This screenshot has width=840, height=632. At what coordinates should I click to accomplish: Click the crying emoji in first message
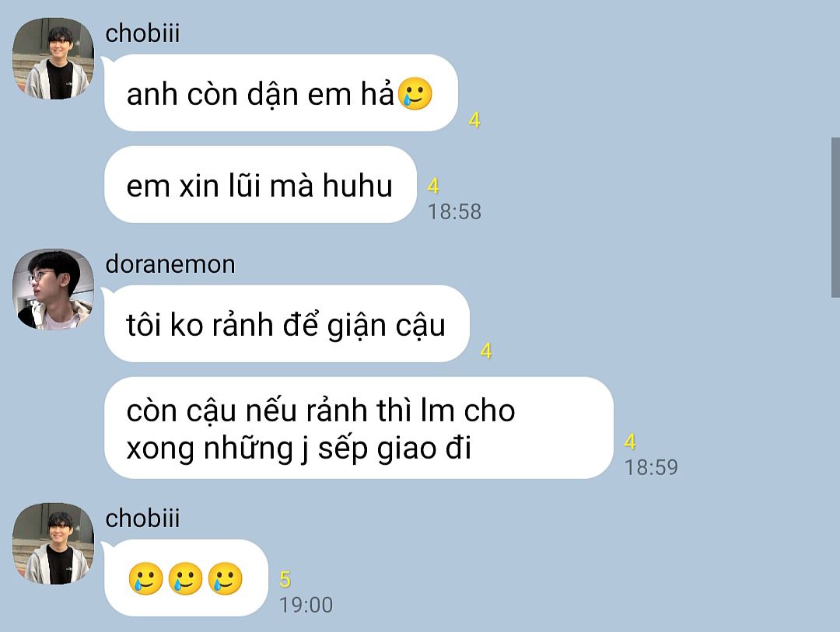click(x=415, y=94)
